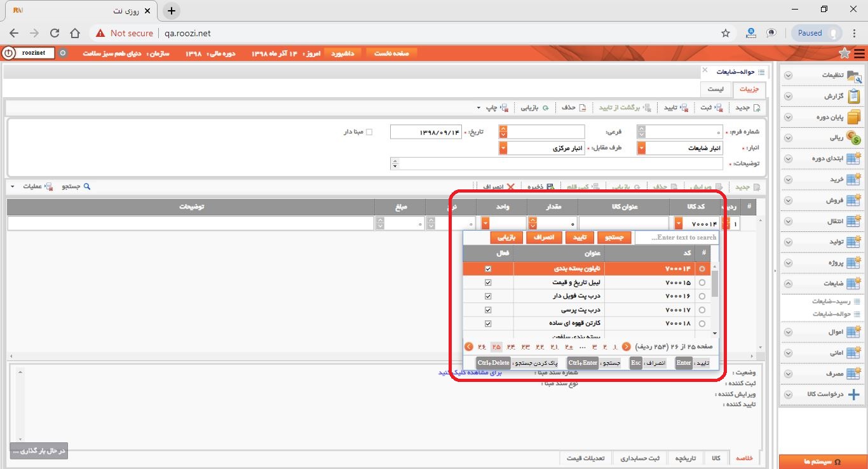Toggle فعال checkbox for درب پت فویل دار
This screenshot has width=868, height=469.
[488, 296]
